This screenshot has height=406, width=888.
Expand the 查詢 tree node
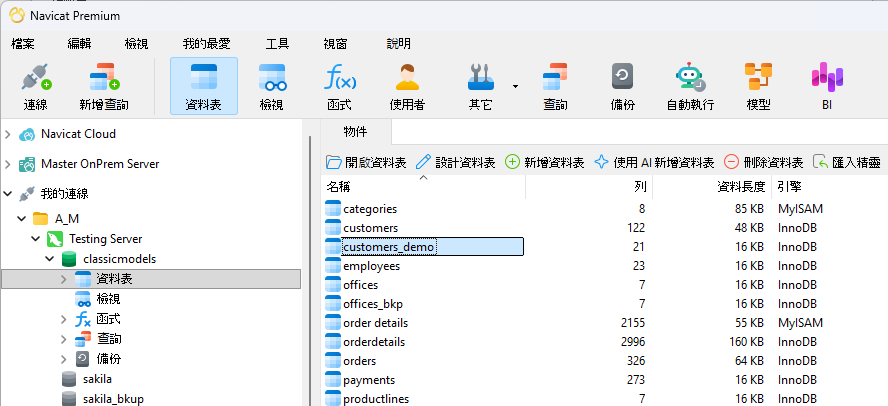pos(64,339)
